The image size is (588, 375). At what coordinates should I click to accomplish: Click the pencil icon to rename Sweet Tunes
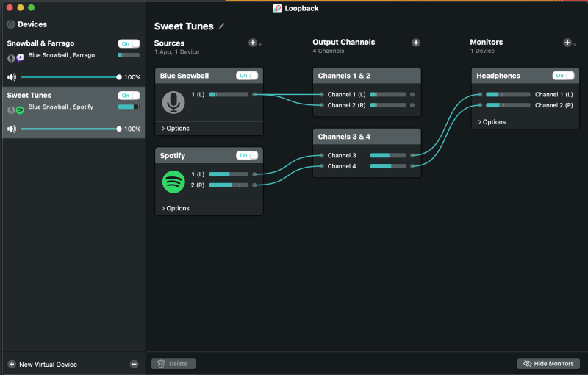(222, 26)
